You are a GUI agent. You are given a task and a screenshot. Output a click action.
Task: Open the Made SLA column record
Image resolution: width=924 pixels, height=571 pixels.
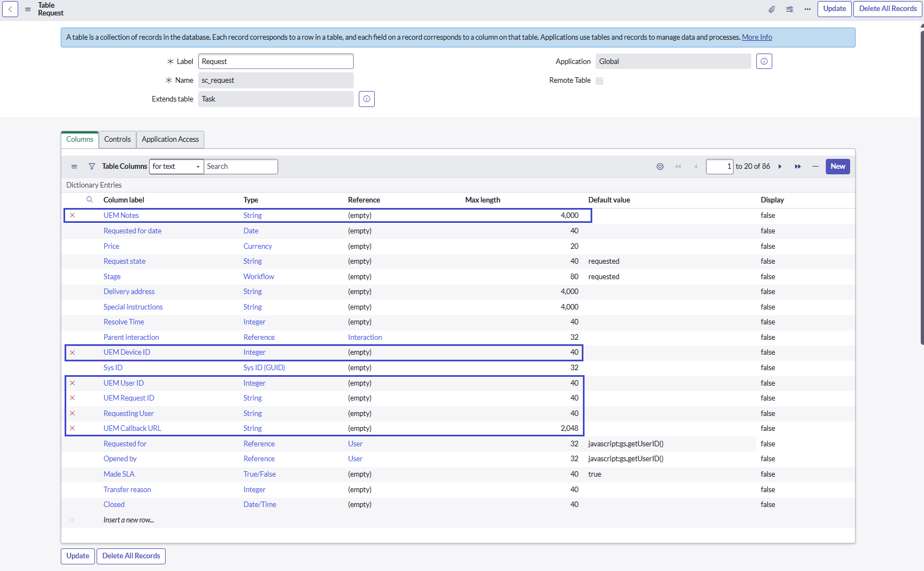pyautogui.click(x=119, y=474)
